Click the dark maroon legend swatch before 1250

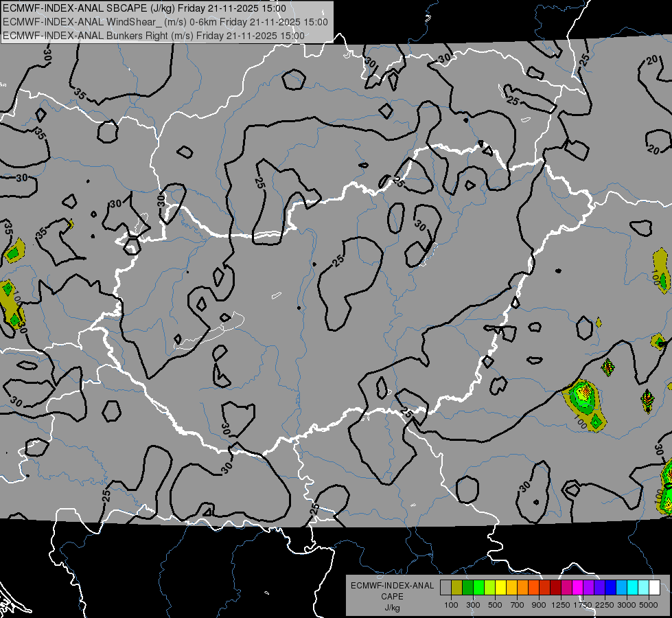[555, 588]
